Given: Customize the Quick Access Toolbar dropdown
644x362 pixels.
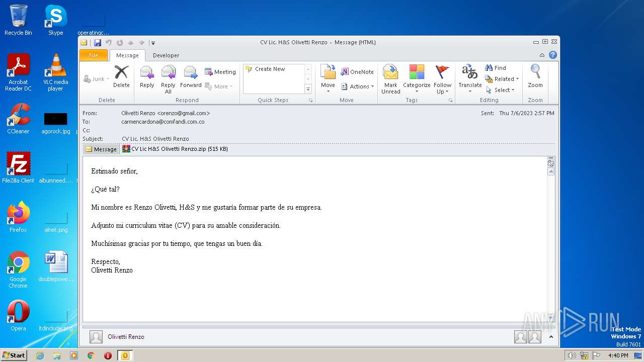Looking at the screenshot, I should [x=153, y=43].
